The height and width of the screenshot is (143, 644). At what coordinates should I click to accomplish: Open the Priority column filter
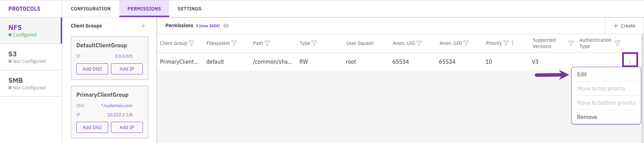click(x=506, y=43)
